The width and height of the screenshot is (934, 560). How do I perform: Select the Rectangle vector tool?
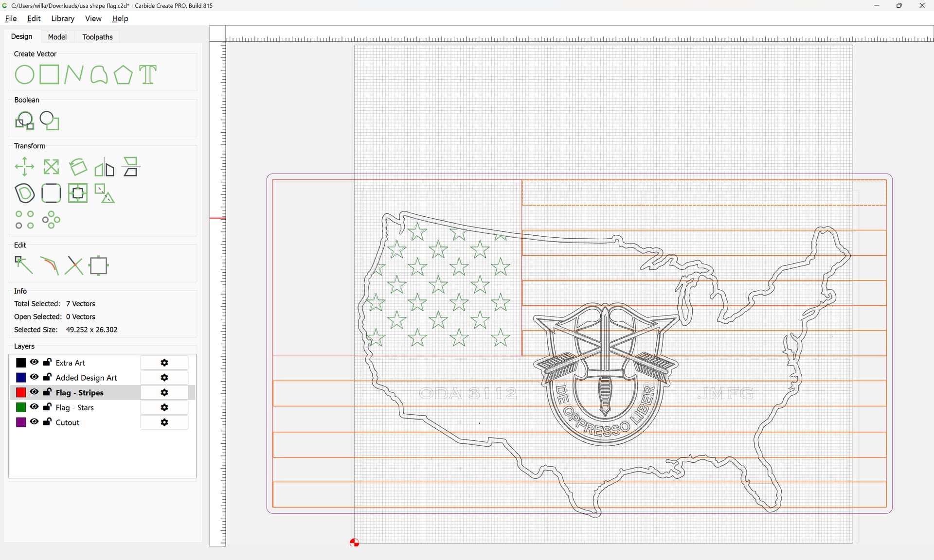[x=49, y=75]
